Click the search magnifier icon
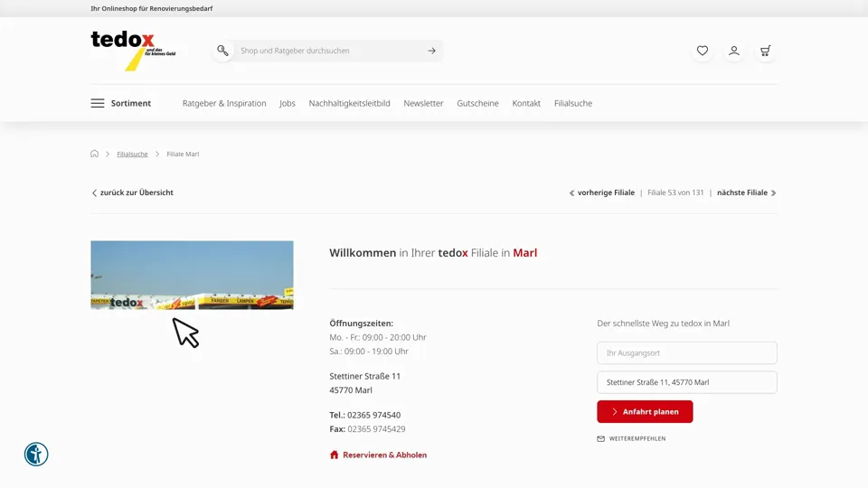Viewport: 868px width, 488px height. click(x=222, y=51)
